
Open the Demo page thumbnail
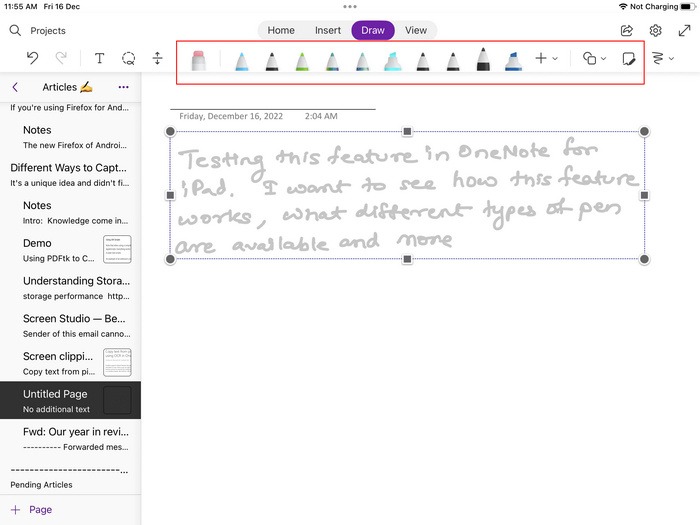click(x=117, y=249)
